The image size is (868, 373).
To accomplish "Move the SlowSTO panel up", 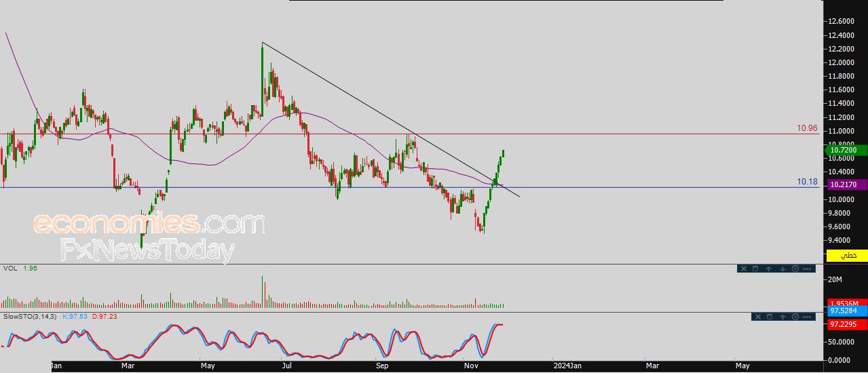I will (x=782, y=317).
